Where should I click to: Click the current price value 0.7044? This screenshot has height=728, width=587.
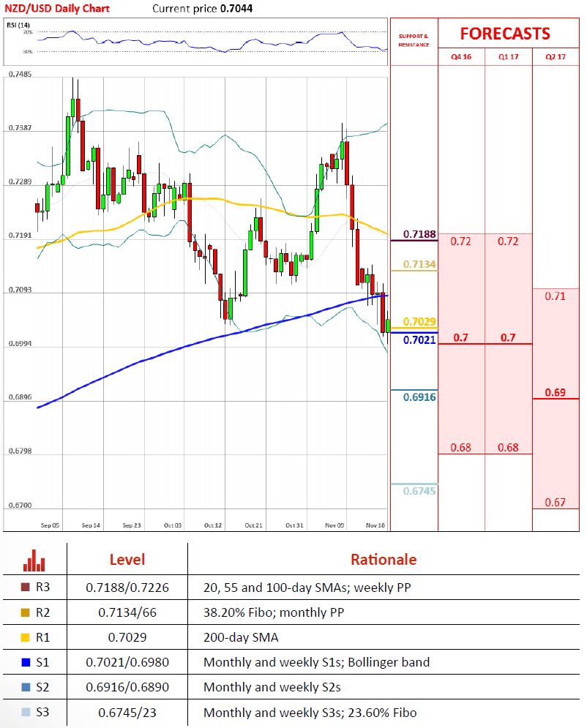point(236,8)
